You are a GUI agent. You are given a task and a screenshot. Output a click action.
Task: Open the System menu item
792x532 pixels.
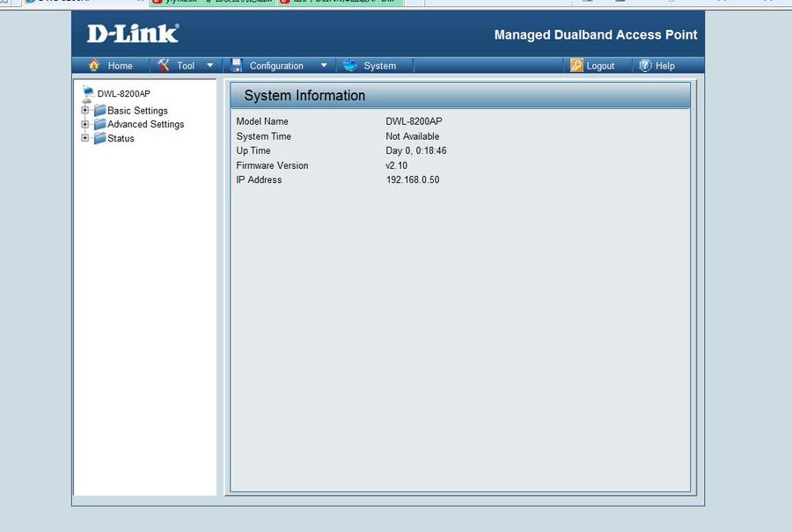(380, 66)
